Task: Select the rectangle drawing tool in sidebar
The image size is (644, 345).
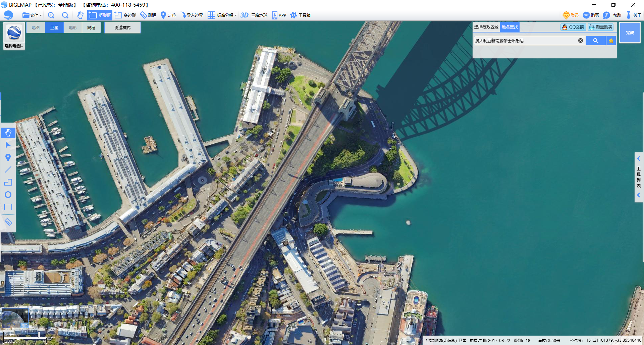Action: point(8,207)
